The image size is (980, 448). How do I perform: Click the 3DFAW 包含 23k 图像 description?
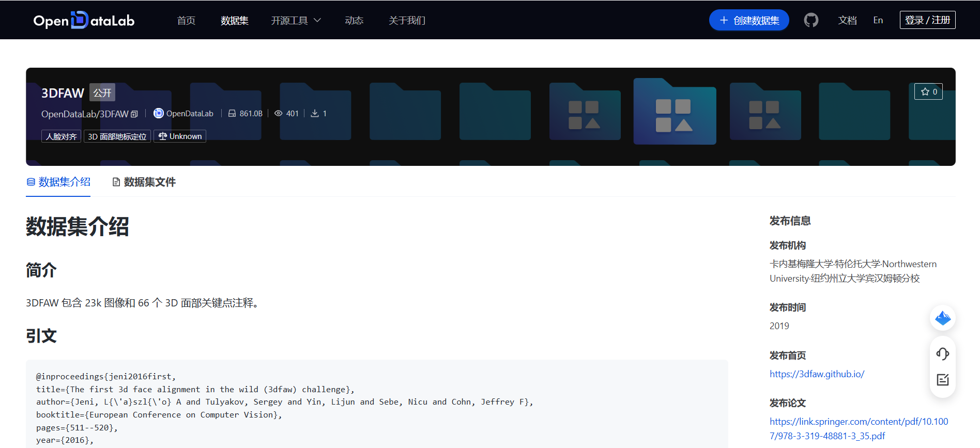pos(143,303)
